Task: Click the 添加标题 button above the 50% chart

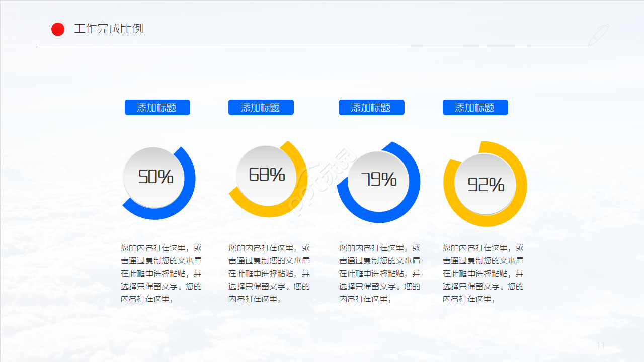Action: 157,108
